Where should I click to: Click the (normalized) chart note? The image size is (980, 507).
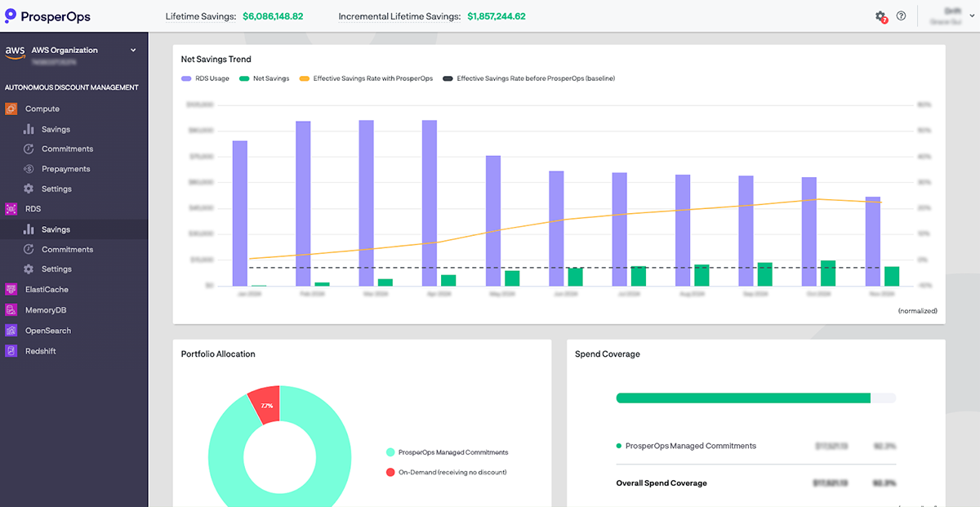point(918,311)
